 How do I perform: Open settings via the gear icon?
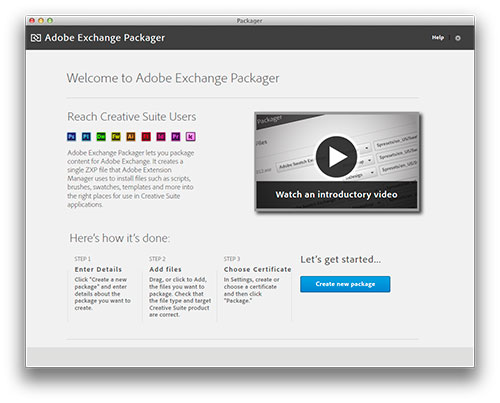pos(458,38)
